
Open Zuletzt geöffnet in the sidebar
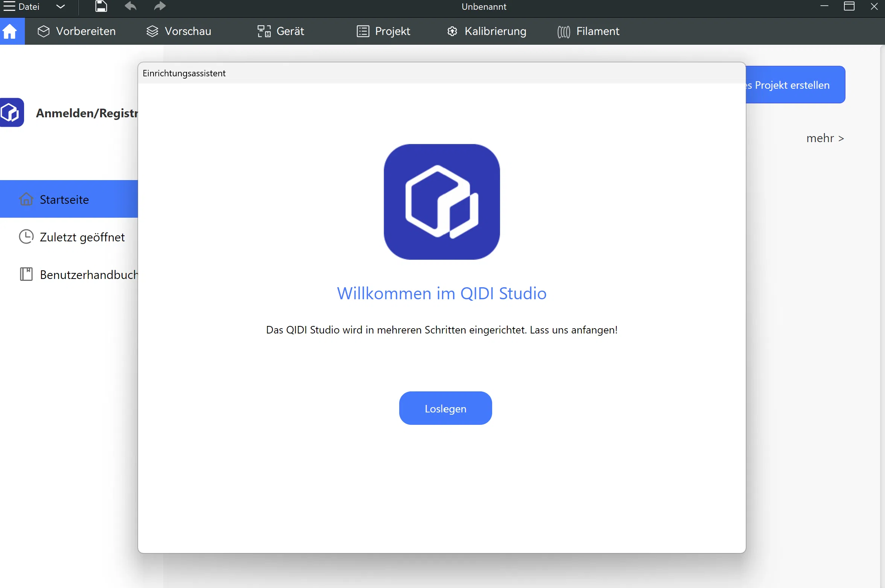69,237
